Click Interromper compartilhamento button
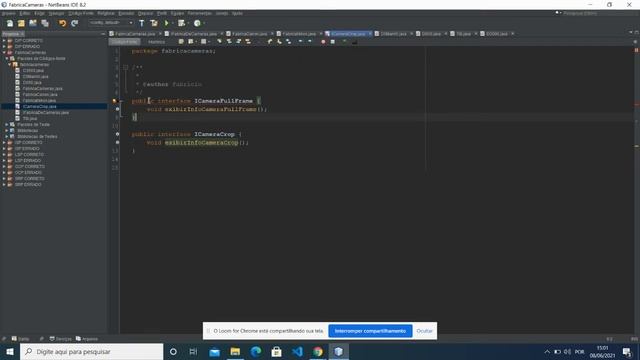This screenshot has height=360, width=640. (x=370, y=331)
